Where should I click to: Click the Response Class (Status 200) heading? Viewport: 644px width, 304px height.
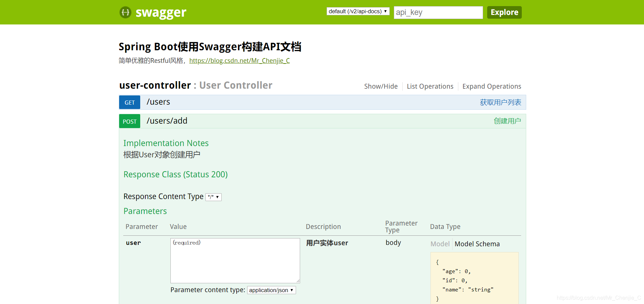[x=176, y=175]
